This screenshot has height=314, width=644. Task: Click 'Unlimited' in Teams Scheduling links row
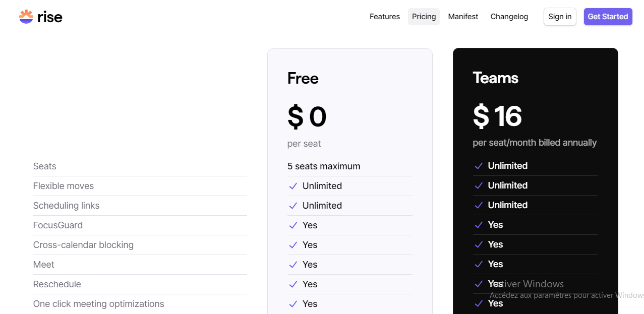pyautogui.click(x=508, y=205)
